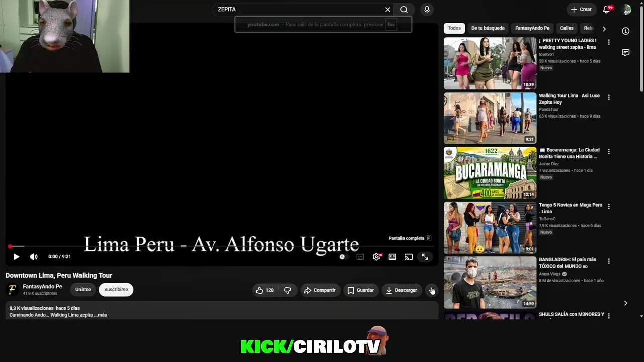Click the channel name Jaime Díez
Viewport: 644px width, 362px height.
point(549,164)
